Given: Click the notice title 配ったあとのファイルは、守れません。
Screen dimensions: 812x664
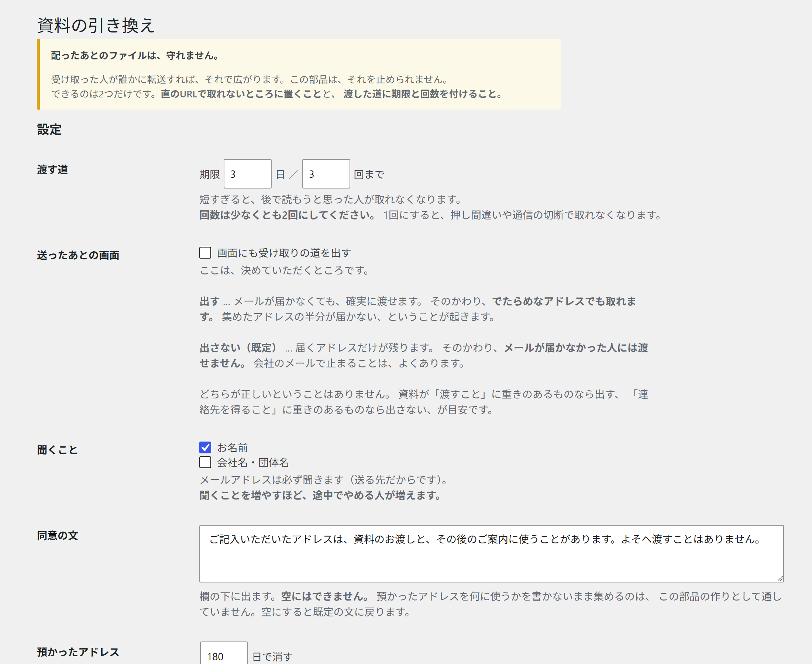Looking at the screenshot, I should pyautogui.click(x=135, y=55).
